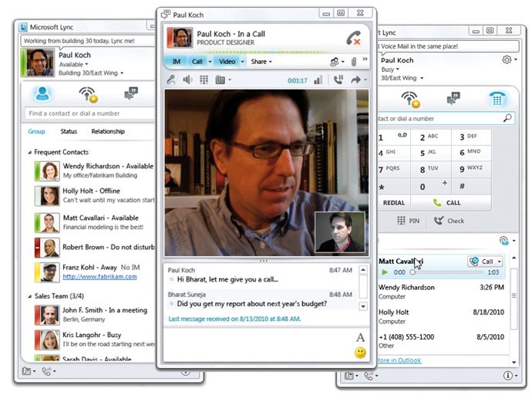Open the emoticon smiley picker

(x=359, y=353)
